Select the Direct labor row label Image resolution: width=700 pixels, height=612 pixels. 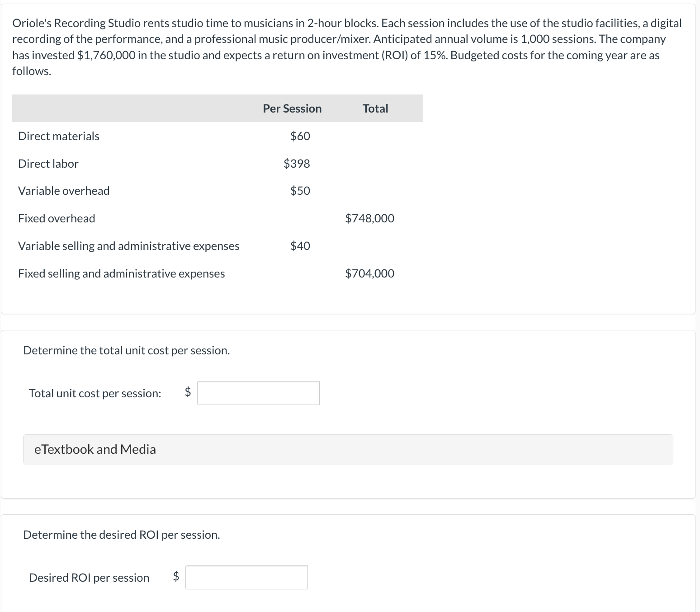pyautogui.click(x=48, y=164)
